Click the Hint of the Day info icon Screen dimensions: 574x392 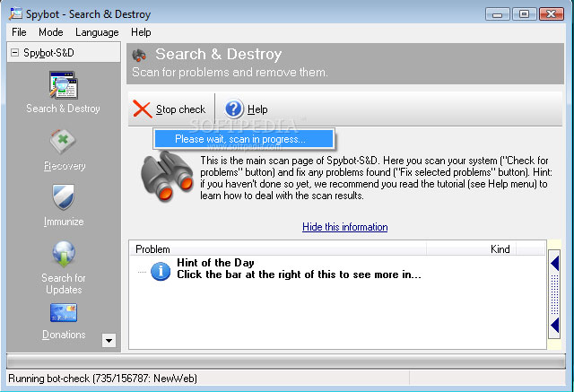(161, 271)
